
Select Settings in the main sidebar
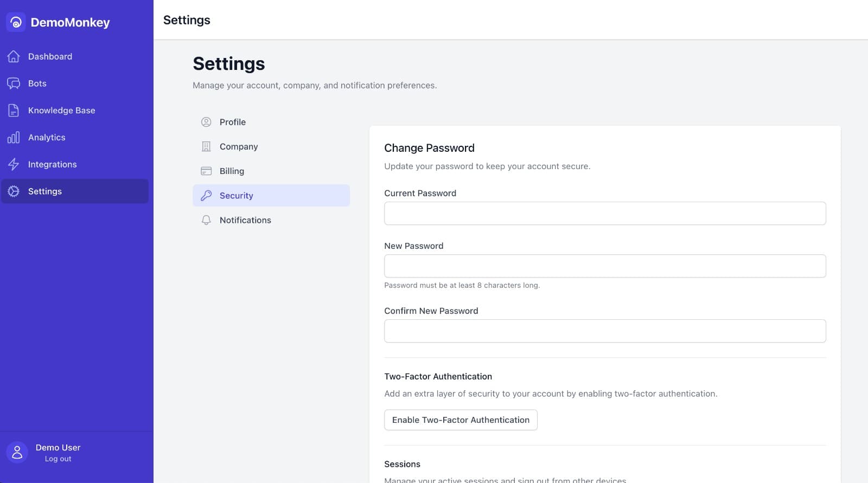click(x=75, y=191)
